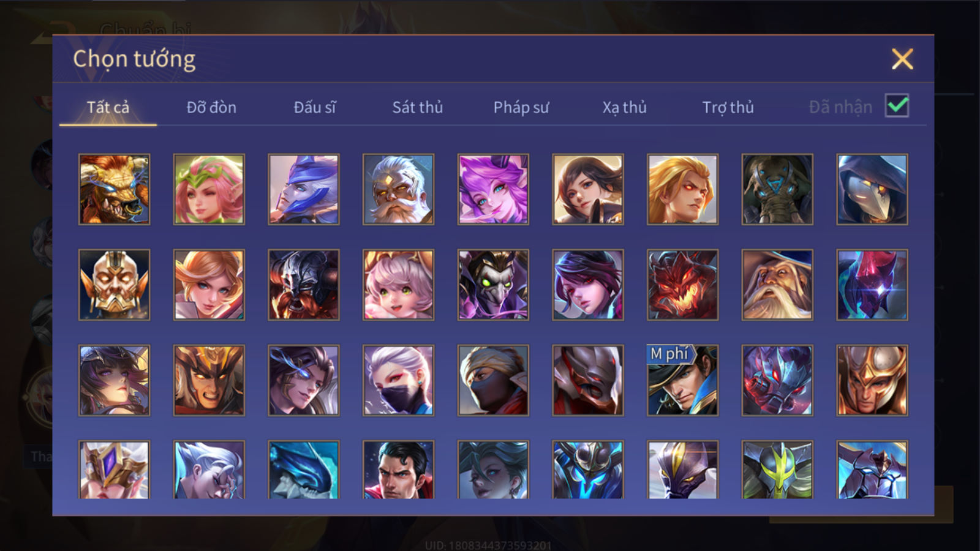Select the white-bearded old king hero
The image size is (980, 551).
[398, 189]
